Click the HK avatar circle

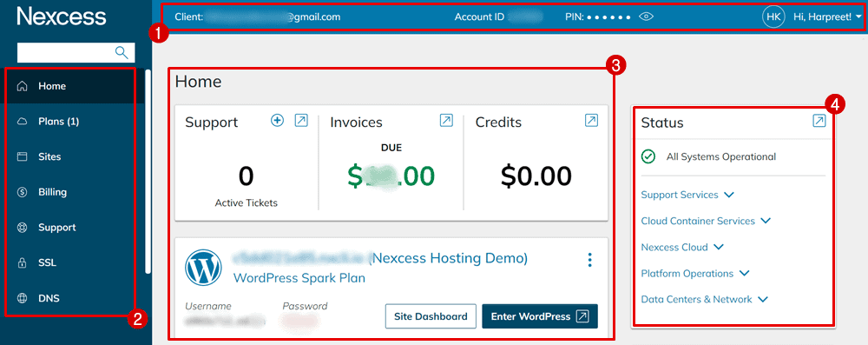pyautogui.click(x=774, y=17)
